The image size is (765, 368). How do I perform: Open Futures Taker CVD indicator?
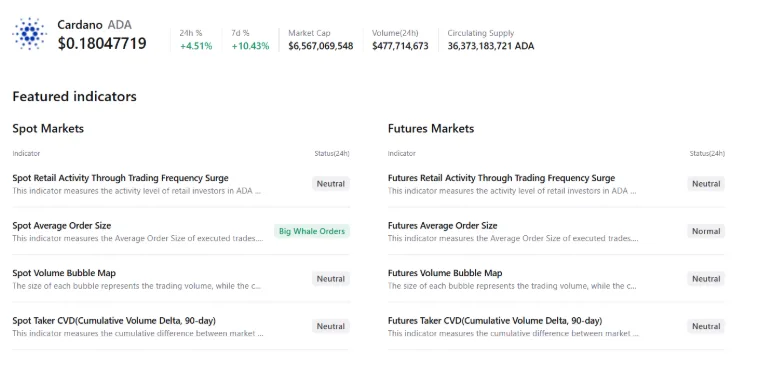[x=495, y=321]
